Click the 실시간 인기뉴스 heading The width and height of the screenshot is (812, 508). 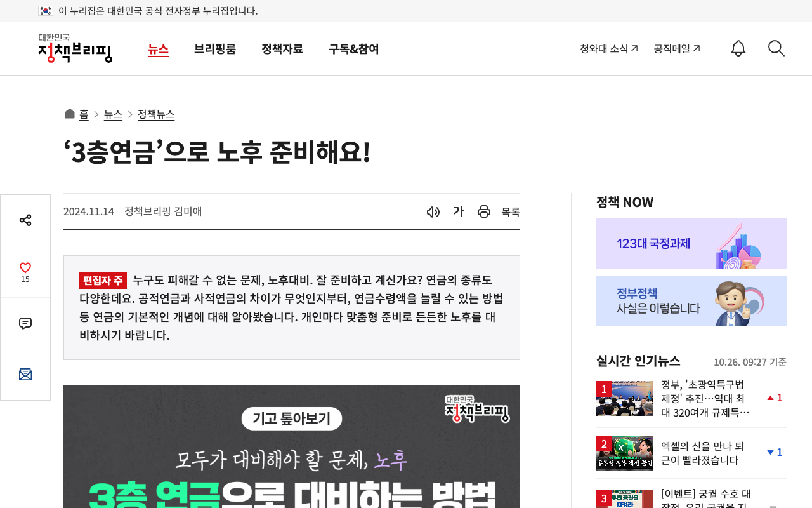[x=638, y=361]
